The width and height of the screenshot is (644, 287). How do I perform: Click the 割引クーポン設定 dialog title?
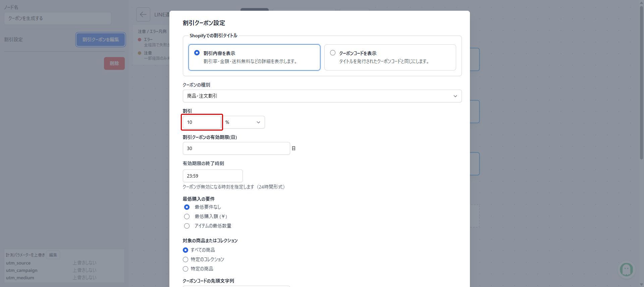[x=204, y=23]
